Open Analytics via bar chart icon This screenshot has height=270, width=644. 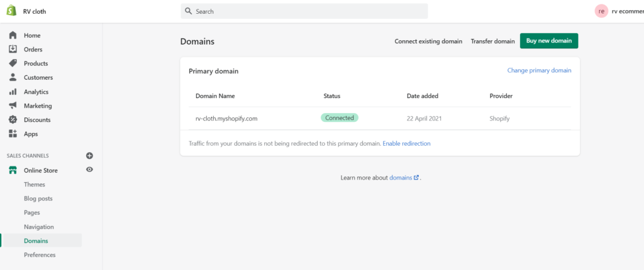click(13, 92)
